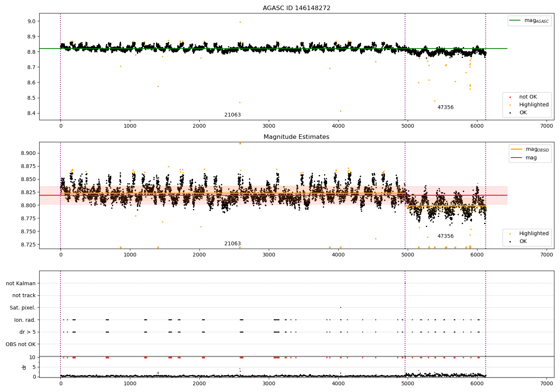Viewport: 560px width, 392px height.
Task: Select 'not OK' entry in top plot legend
Action: [x=528, y=97]
